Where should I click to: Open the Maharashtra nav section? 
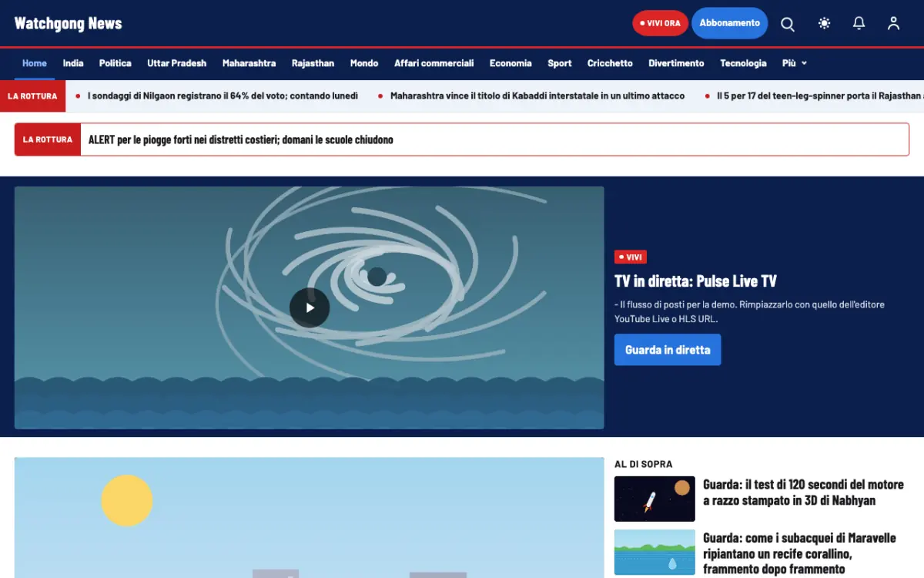point(249,63)
